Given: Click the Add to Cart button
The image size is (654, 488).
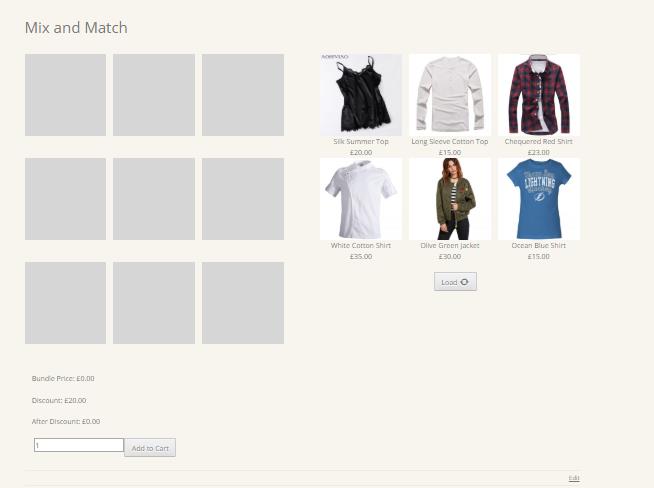Looking at the screenshot, I should [x=150, y=448].
